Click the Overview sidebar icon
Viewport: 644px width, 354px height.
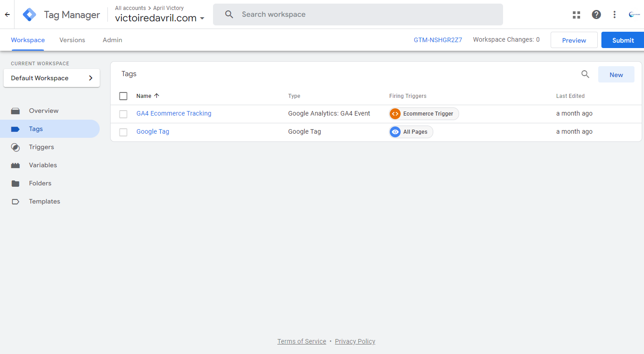[15, 111]
